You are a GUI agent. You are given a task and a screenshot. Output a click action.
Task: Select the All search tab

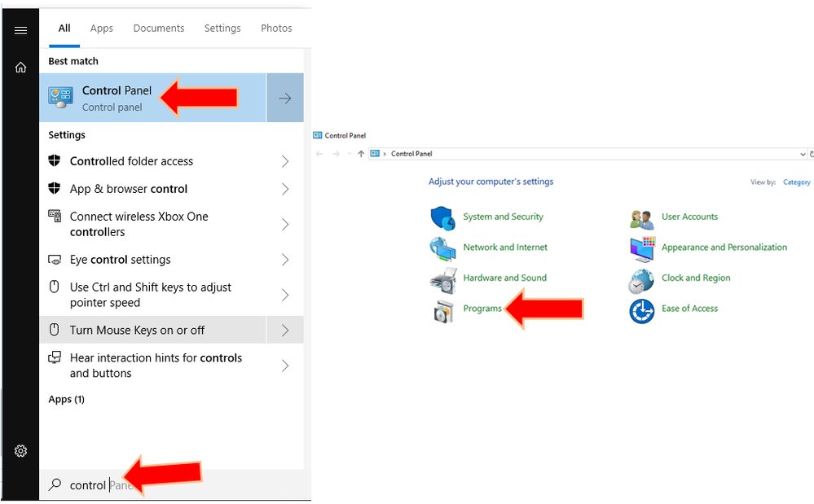click(x=64, y=28)
